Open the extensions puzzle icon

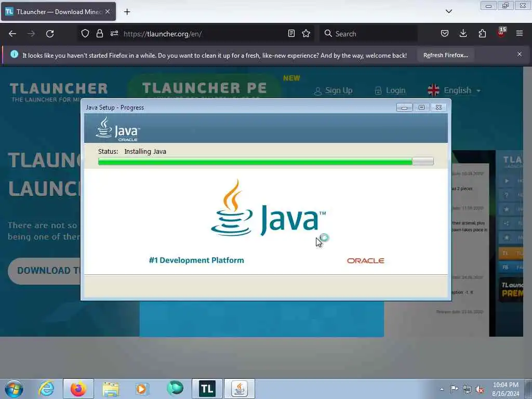(482, 33)
